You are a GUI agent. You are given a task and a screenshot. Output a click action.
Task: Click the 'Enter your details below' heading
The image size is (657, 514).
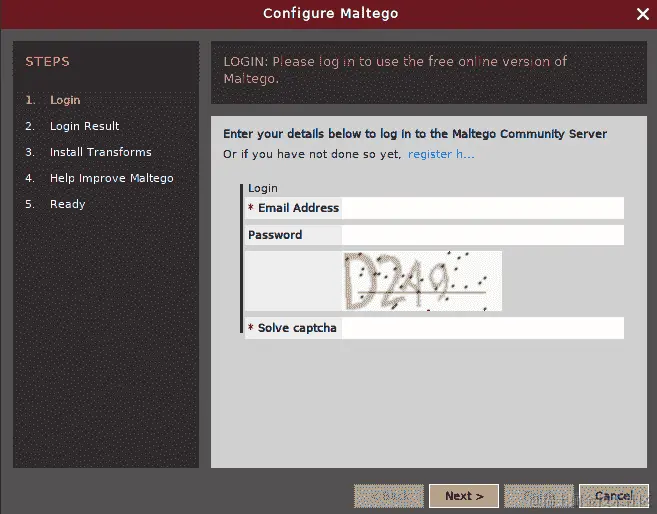pyautogui.click(x=415, y=134)
